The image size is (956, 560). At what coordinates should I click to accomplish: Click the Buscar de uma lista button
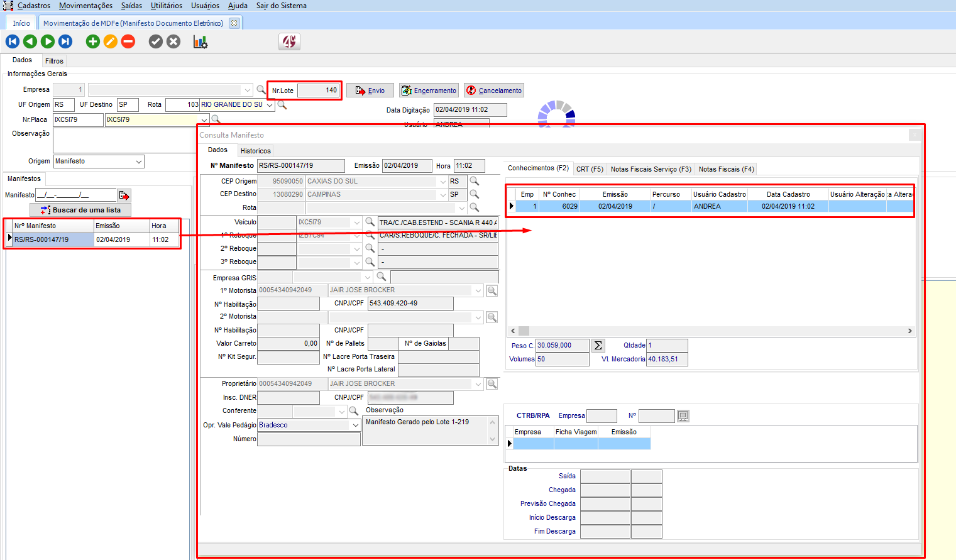click(x=80, y=210)
